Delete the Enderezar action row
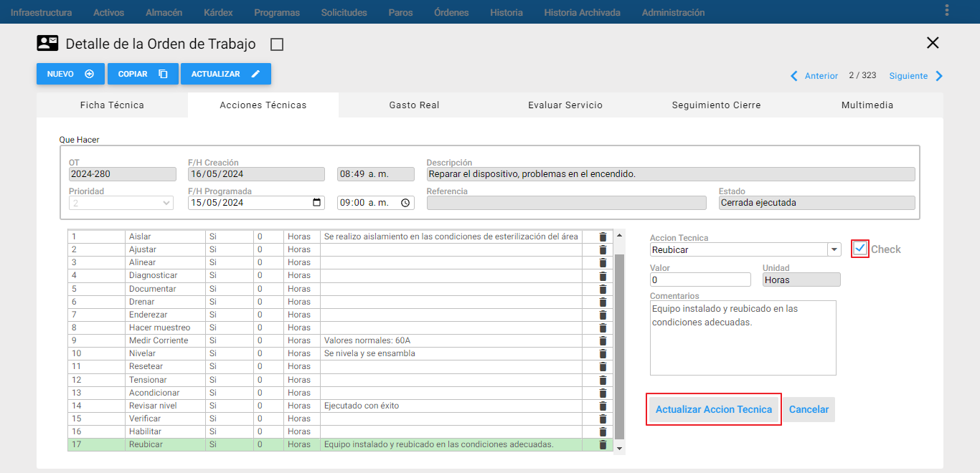This screenshot has height=473, width=980. coord(603,315)
